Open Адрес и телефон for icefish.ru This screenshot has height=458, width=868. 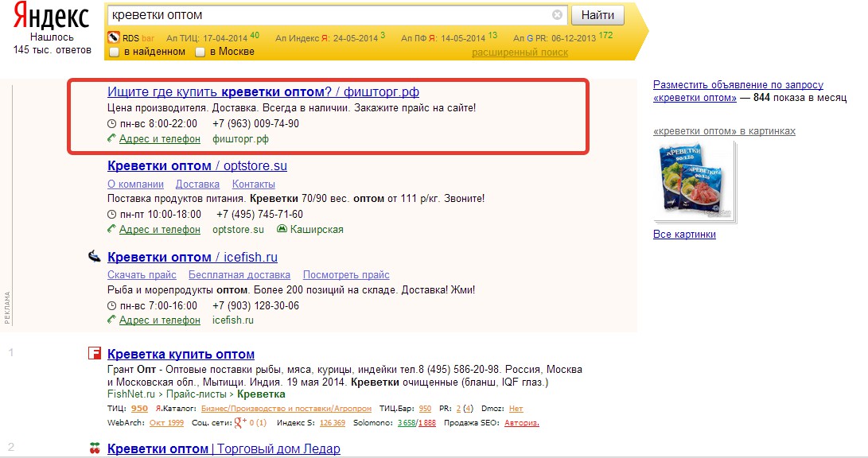[159, 320]
